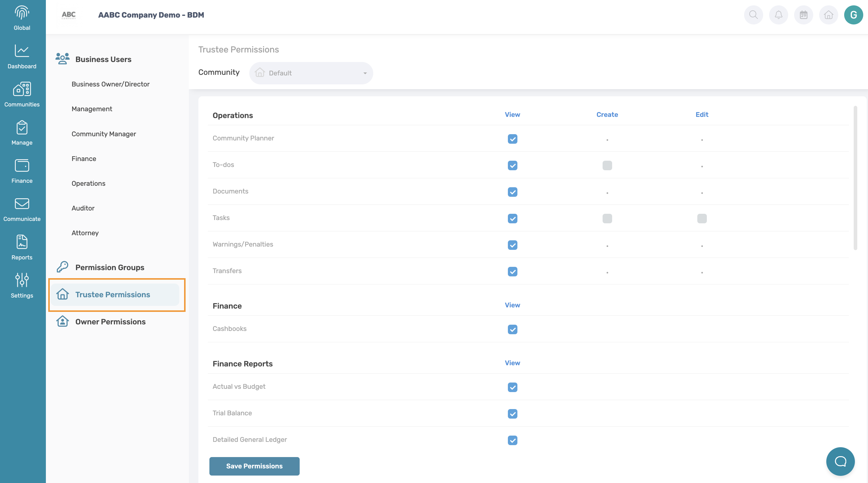Click the notifications bell icon

pyautogui.click(x=778, y=15)
